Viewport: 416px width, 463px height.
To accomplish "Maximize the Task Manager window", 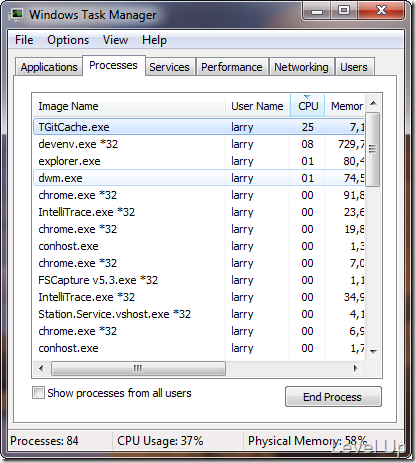I will (x=344, y=11).
